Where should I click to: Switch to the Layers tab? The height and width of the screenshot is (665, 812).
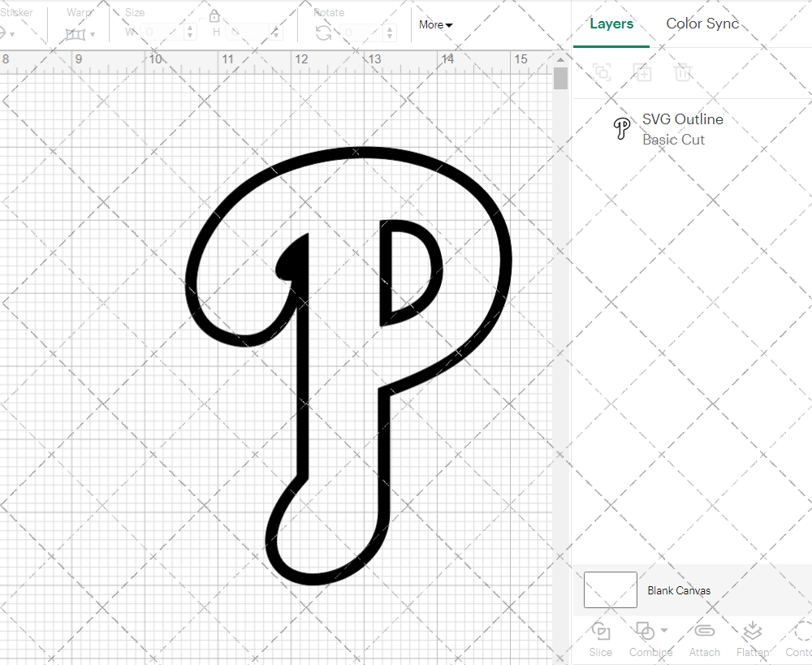point(611,24)
